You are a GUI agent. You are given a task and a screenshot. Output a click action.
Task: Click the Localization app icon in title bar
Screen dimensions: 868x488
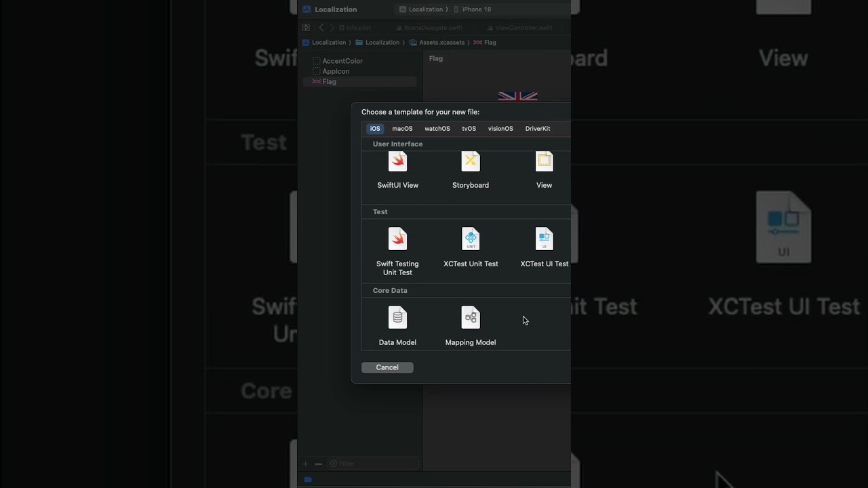point(307,9)
